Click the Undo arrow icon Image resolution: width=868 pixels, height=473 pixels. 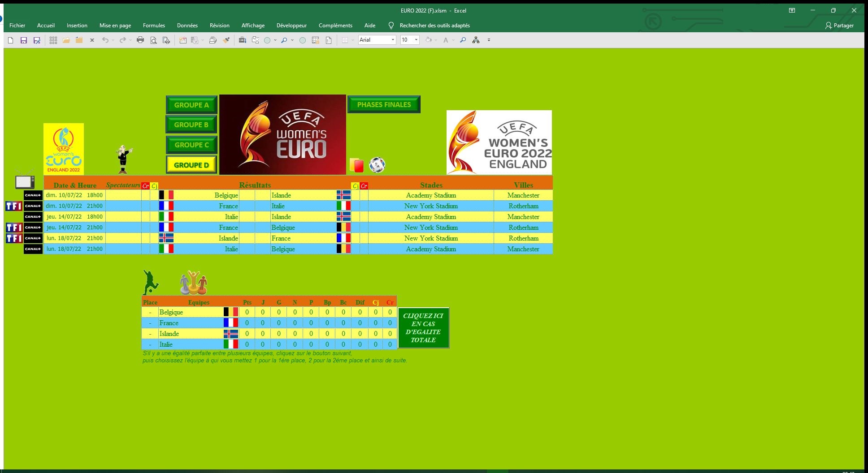pyautogui.click(x=105, y=40)
